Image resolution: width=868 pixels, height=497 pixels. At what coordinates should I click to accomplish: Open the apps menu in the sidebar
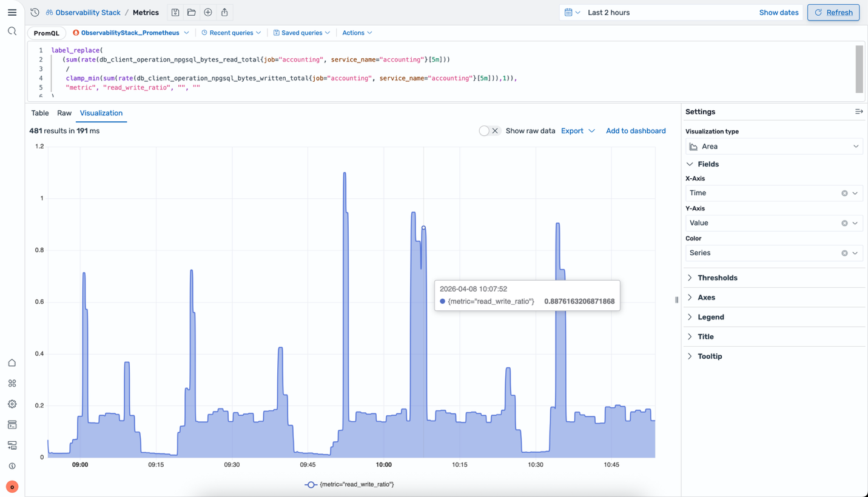12,382
